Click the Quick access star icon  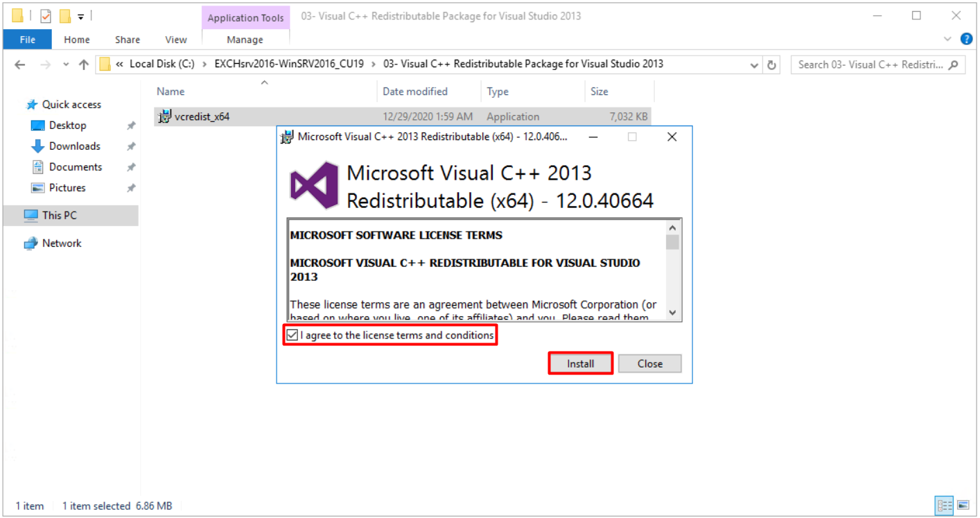point(32,105)
